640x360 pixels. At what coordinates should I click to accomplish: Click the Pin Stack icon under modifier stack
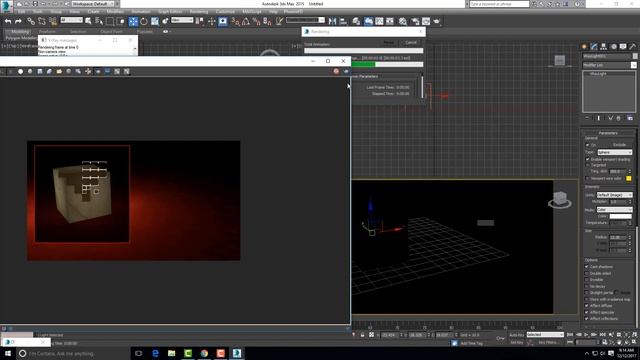tap(587, 118)
